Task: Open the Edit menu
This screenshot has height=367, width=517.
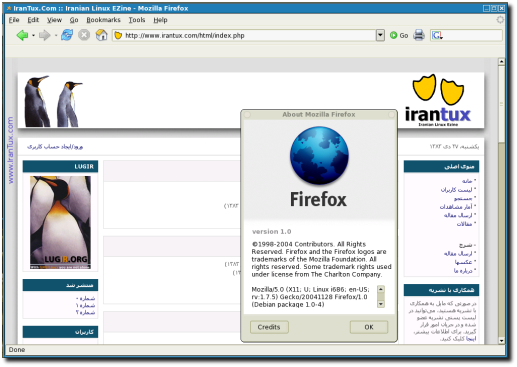Action: pyautogui.click(x=33, y=20)
